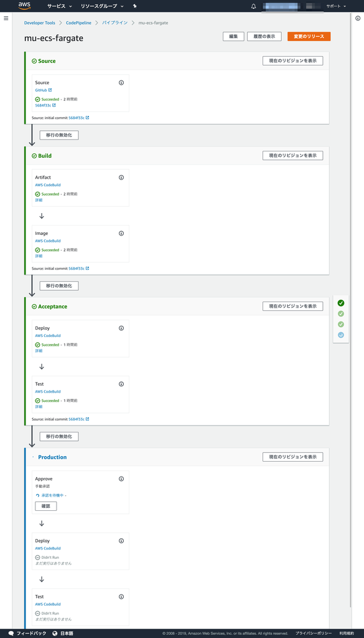Show current revision for Acceptance stage
Viewport: 364px width, 638px height.
tap(292, 306)
